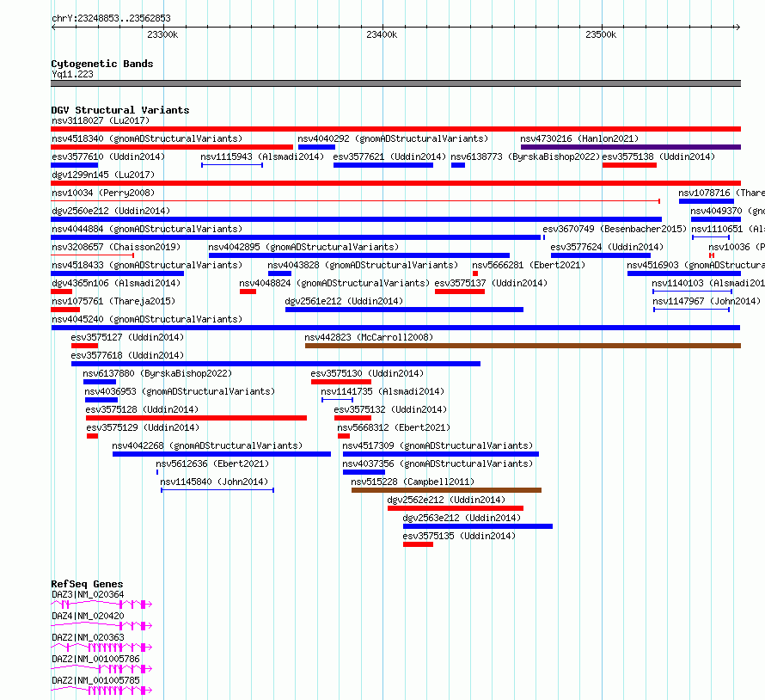Click nsv1075761 (Thareja2015) label
765x700 pixels.
[x=113, y=301]
